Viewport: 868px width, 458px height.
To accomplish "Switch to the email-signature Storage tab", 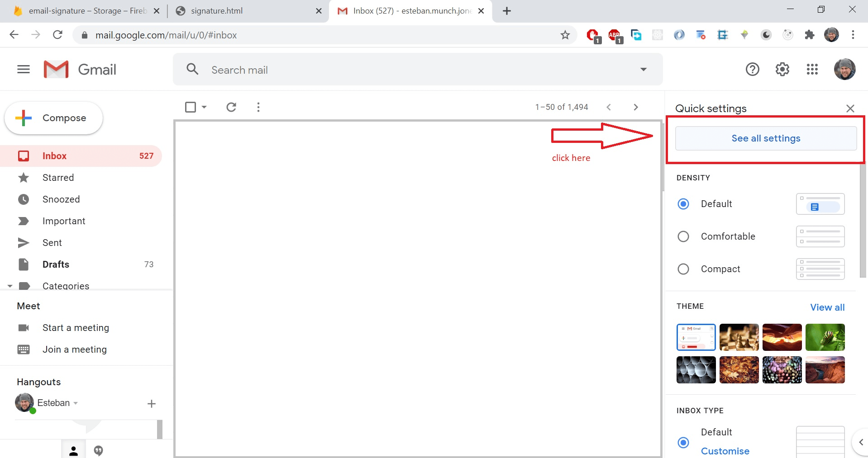I will tap(86, 11).
